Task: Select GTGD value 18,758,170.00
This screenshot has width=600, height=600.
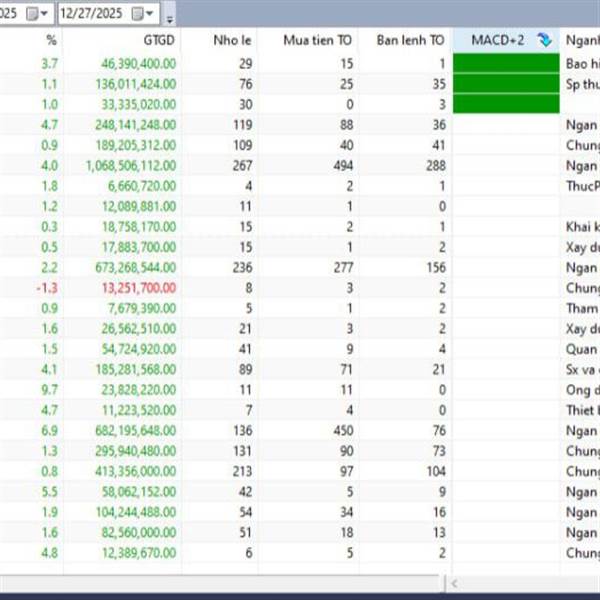Action: coord(139,227)
